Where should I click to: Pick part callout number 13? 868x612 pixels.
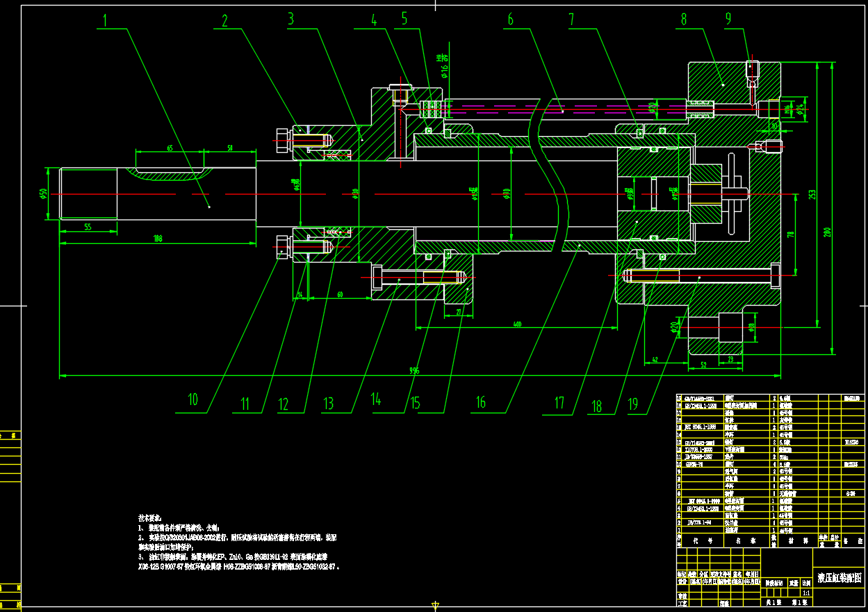(328, 403)
